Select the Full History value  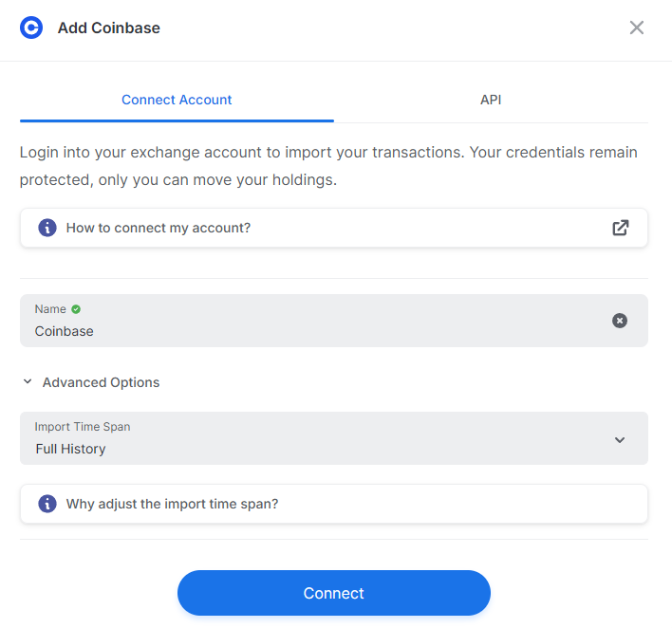pyautogui.click(x=71, y=449)
